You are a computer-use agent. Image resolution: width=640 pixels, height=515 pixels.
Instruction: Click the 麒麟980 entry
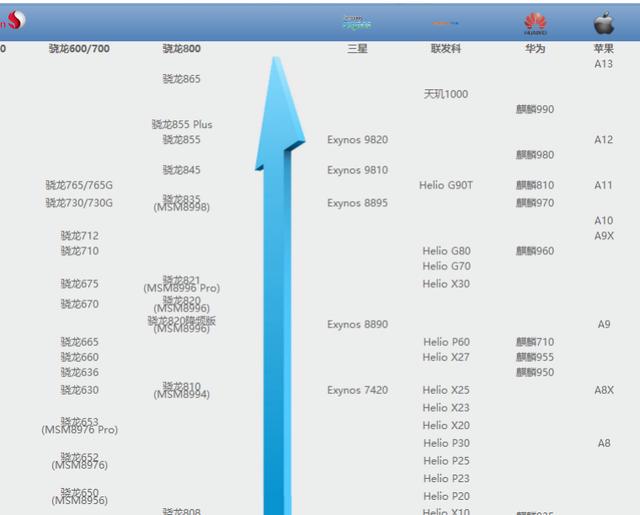click(535, 155)
